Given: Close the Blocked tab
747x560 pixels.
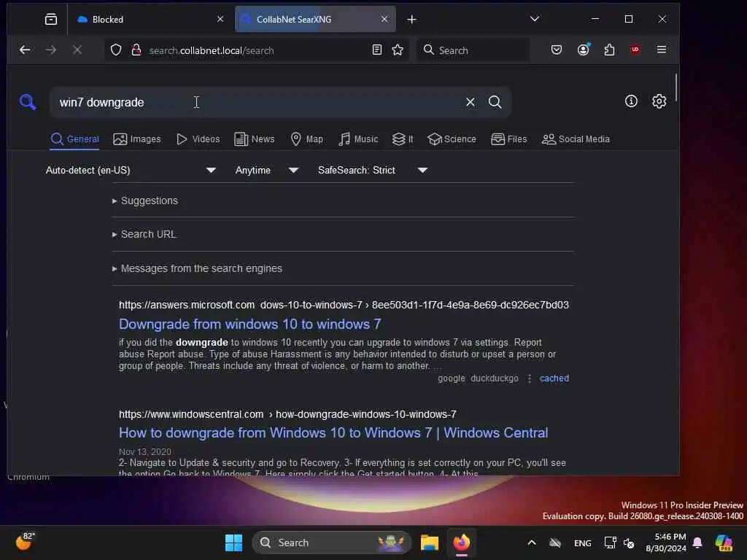Looking at the screenshot, I should [220, 19].
